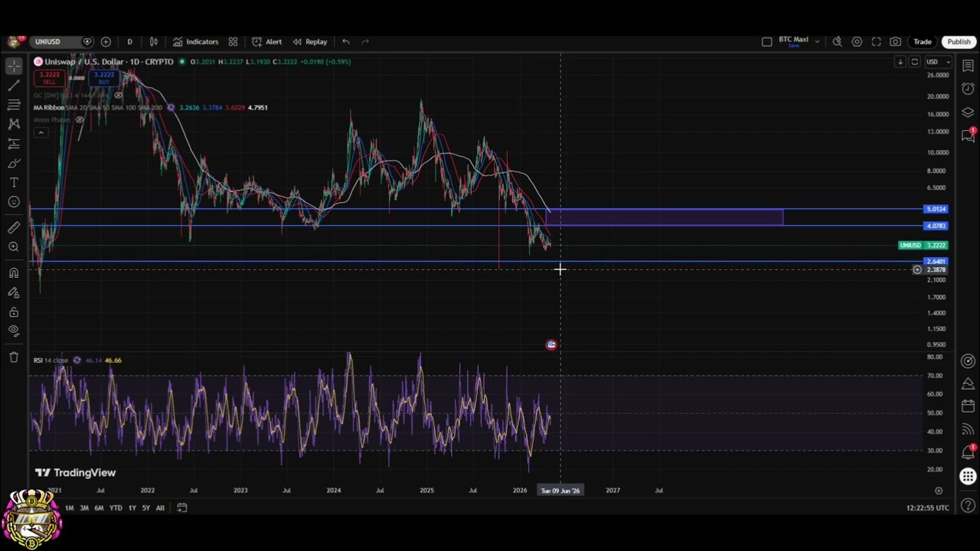The height and width of the screenshot is (551, 980).
Task: Open the forecasting and measurement tools
Action: [x=14, y=143]
